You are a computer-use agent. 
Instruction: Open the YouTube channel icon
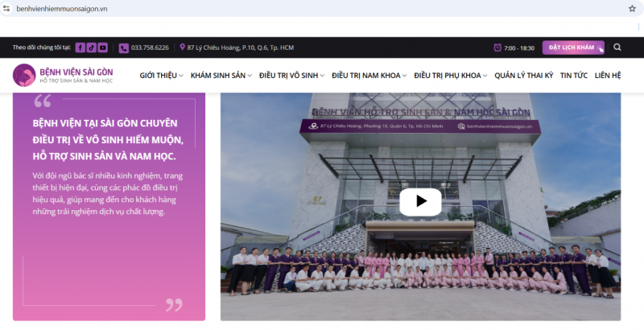point(103,47)
